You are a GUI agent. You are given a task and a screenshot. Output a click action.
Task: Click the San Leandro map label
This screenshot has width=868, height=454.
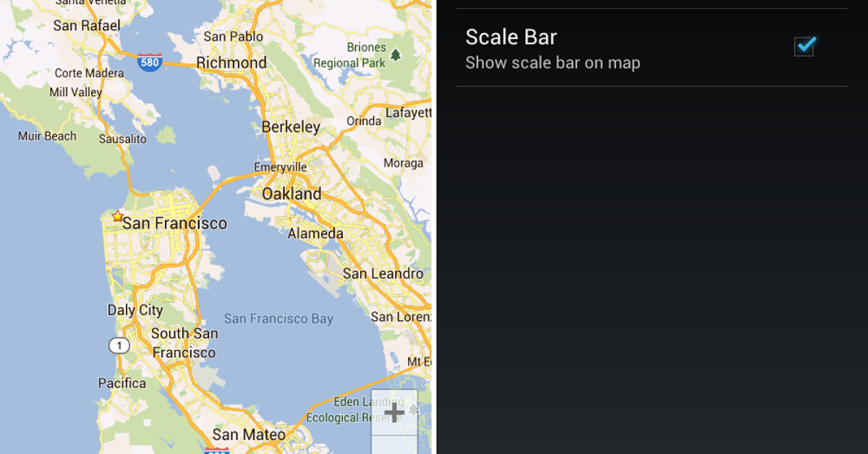(383, 273)
